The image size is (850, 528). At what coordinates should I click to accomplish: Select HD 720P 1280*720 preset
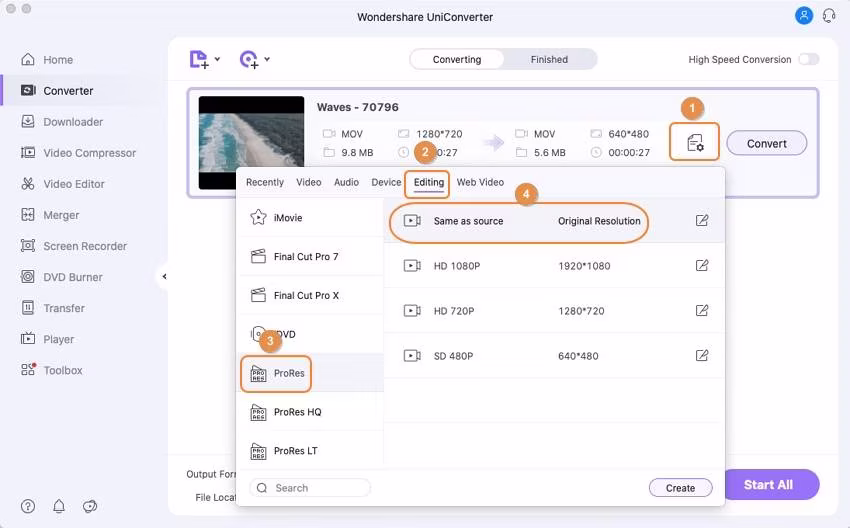pos(554,311)
